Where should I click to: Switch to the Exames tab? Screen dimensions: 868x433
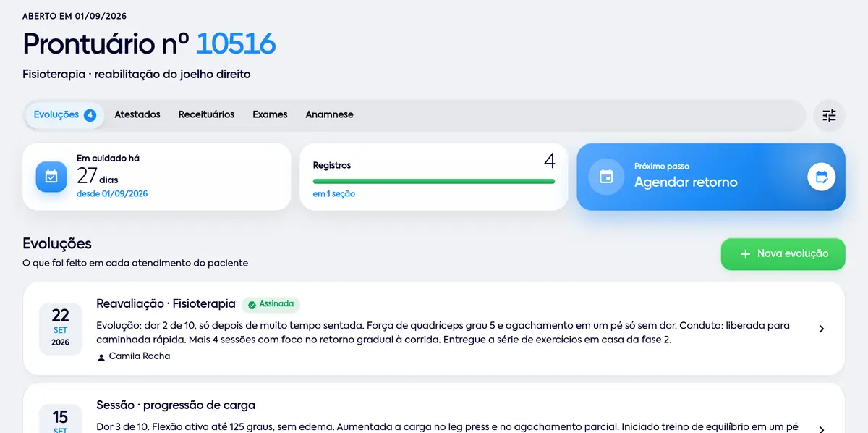coord(270,114)
